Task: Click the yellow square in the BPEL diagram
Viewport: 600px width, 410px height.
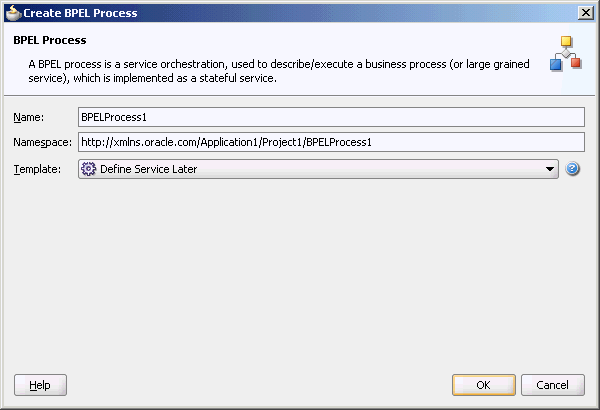Action: tap(566, 41)
